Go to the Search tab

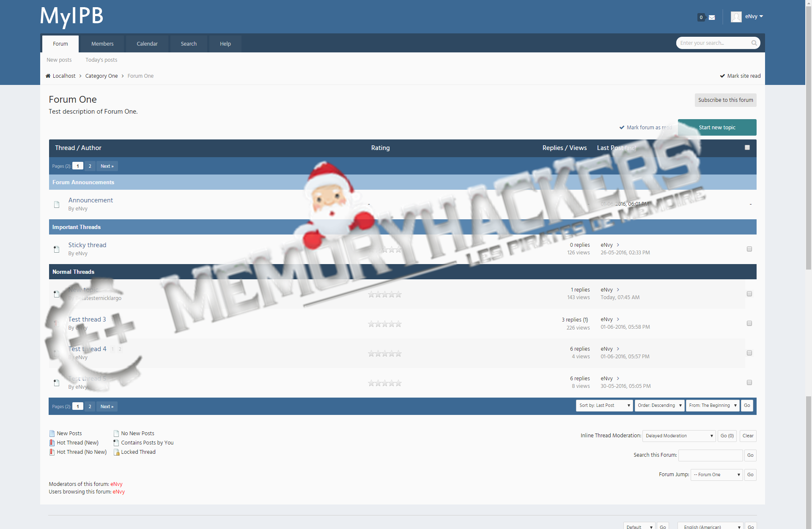pyautogui.click(x=189, y=44)
